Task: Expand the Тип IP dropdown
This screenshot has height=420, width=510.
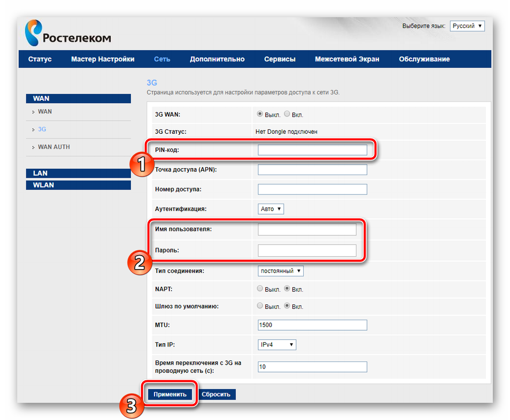Action: click(x=276, y=344)
